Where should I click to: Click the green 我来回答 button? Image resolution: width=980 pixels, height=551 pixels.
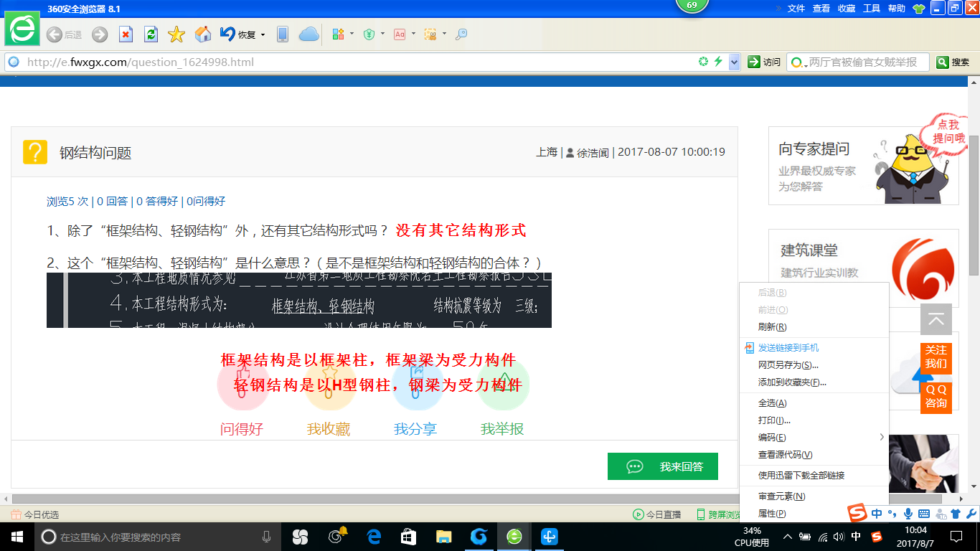click(663, 466)
